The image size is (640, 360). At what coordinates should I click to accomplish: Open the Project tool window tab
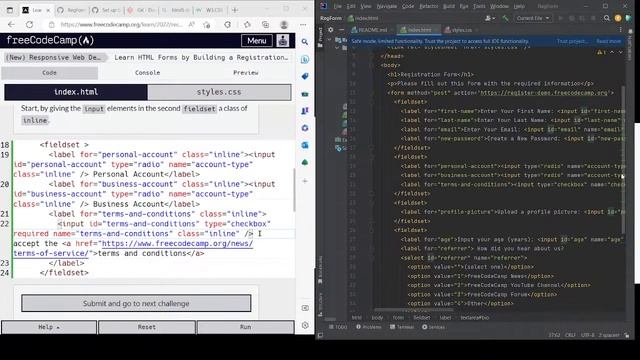coord(320,37)
